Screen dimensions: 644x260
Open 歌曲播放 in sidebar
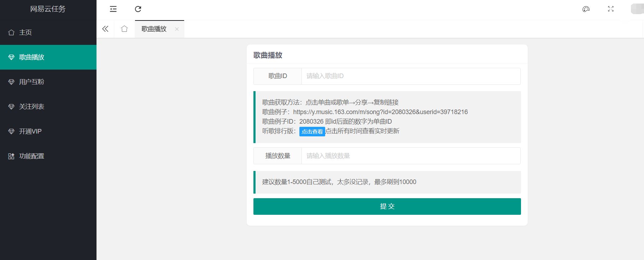[x=48, y=57]
